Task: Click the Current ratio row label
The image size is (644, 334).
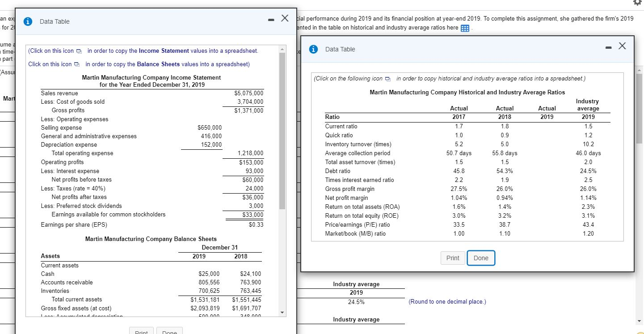Action: (341, 127)
